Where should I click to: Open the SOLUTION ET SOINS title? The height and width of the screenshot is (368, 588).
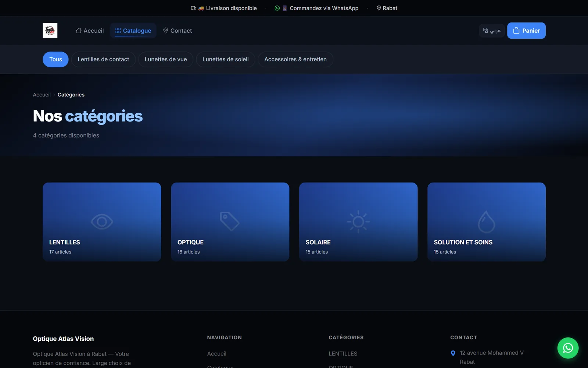pos(463,242)
